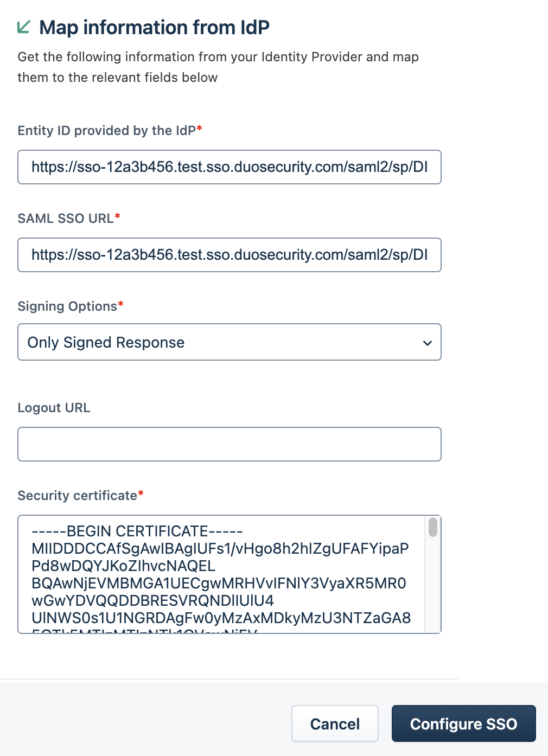
Task: Click the Logout URL label
Action: point(54,407)
